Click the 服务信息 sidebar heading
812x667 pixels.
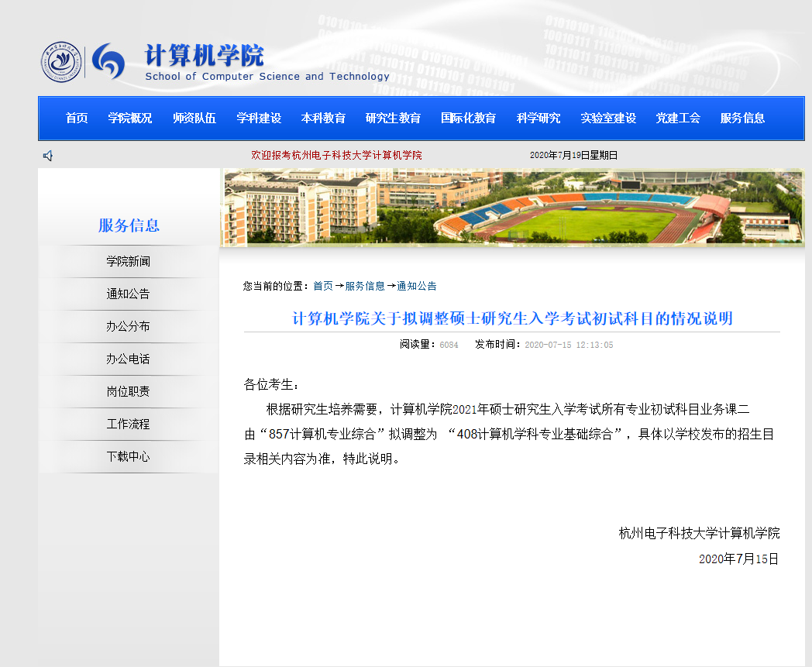coord(129,225)
